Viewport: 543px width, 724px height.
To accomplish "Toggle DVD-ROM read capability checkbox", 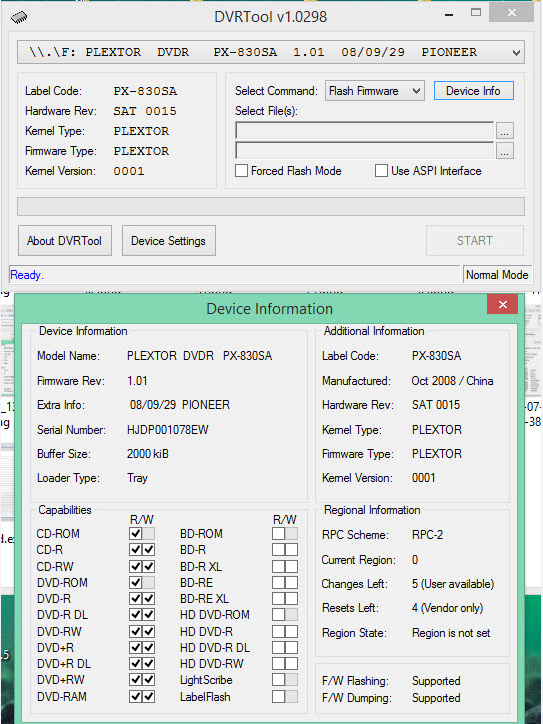I will [x=136, y=583].
